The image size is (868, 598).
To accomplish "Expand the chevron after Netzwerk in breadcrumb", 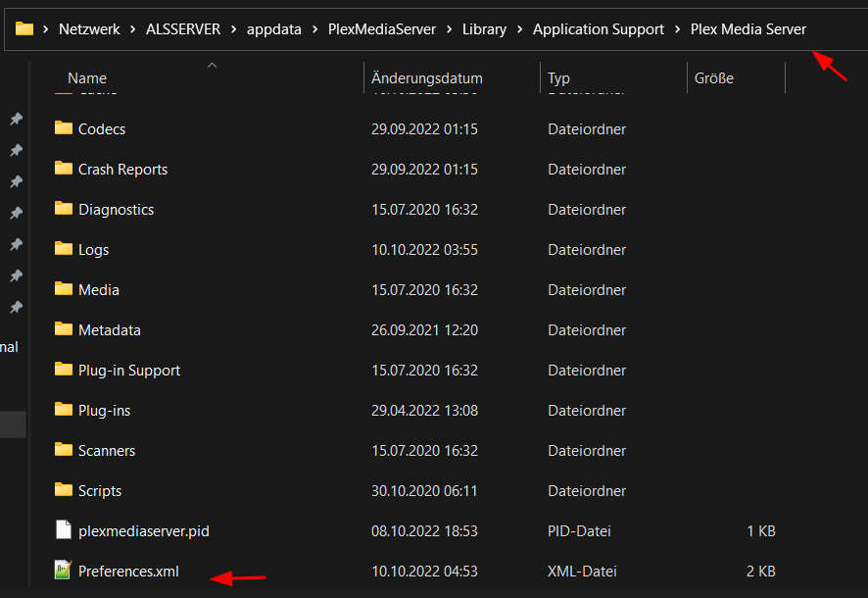I will [133, 29].
